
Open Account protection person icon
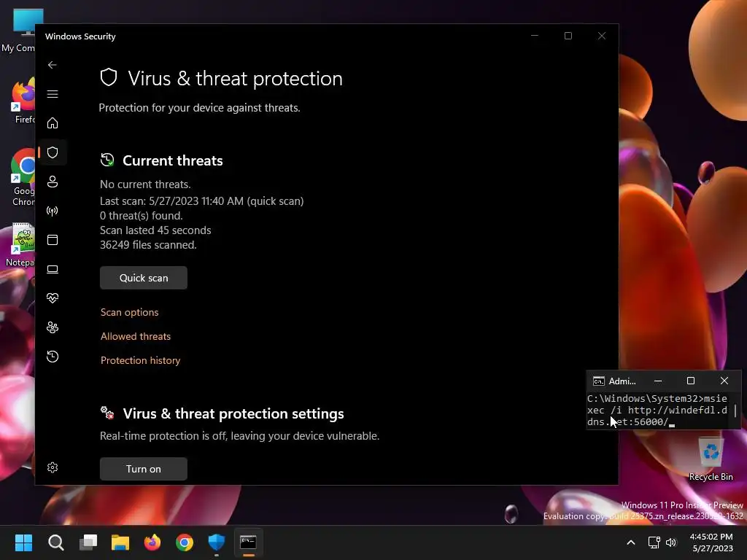pyautogui.click(x=53, y=182)
